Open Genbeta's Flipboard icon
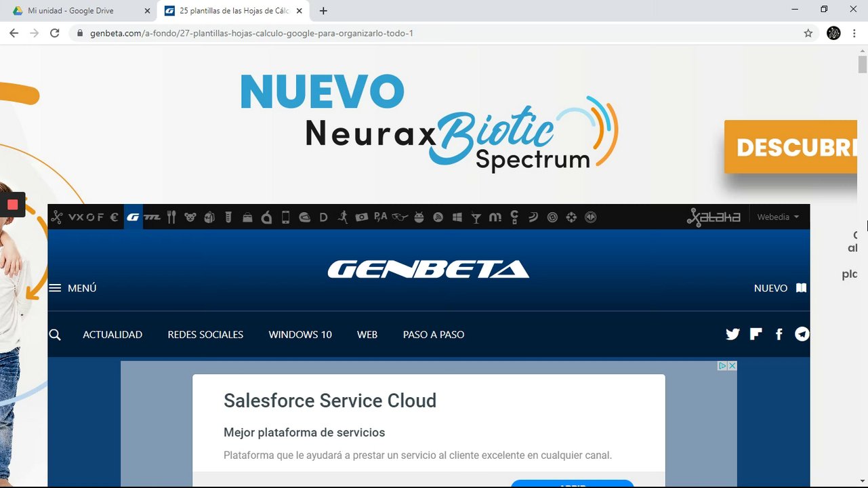Image resolution: width=868 pixels, height=488 pixels. pos(756,334)
